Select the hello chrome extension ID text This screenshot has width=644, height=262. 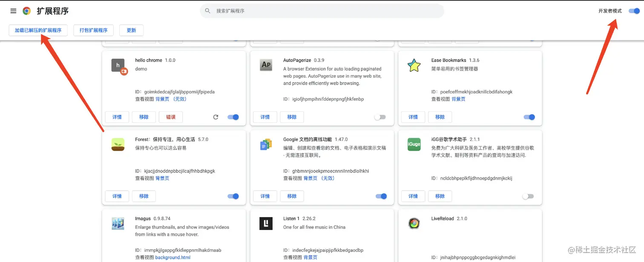coord(175,92)
